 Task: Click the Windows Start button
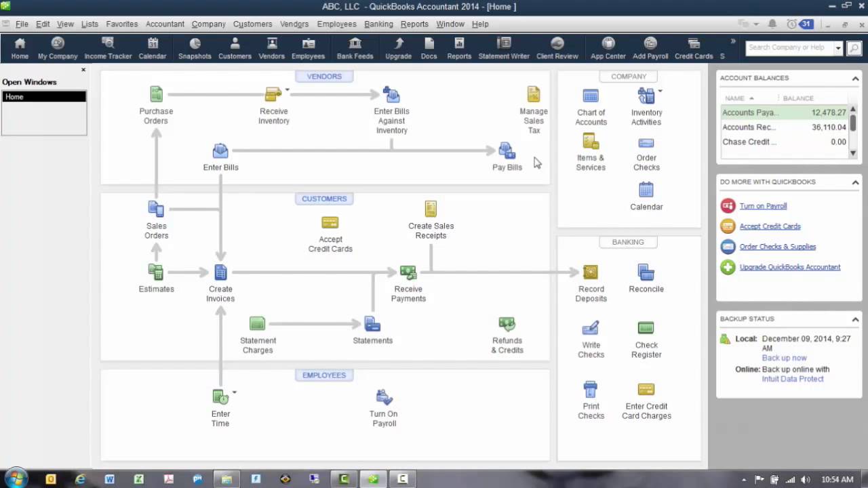[16, 479]
